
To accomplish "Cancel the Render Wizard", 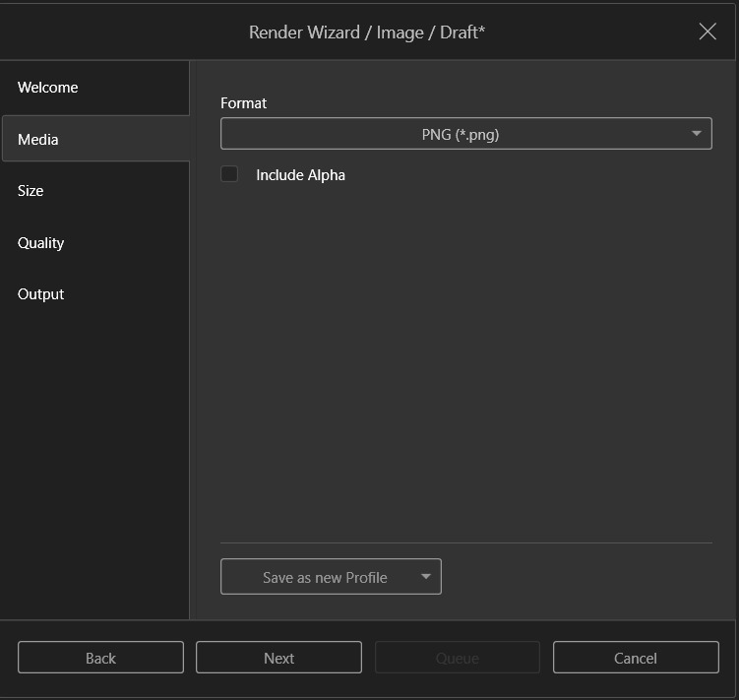I will pos(636,658).
